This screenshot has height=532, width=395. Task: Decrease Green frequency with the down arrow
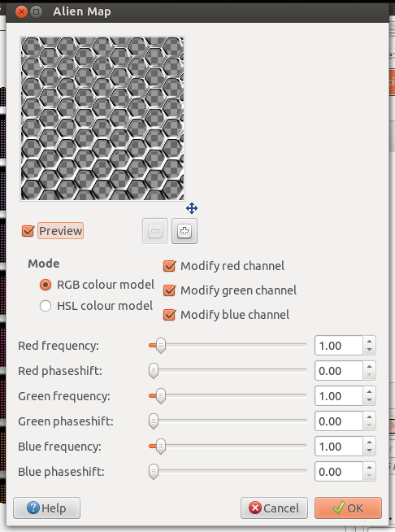pos(370,401)
